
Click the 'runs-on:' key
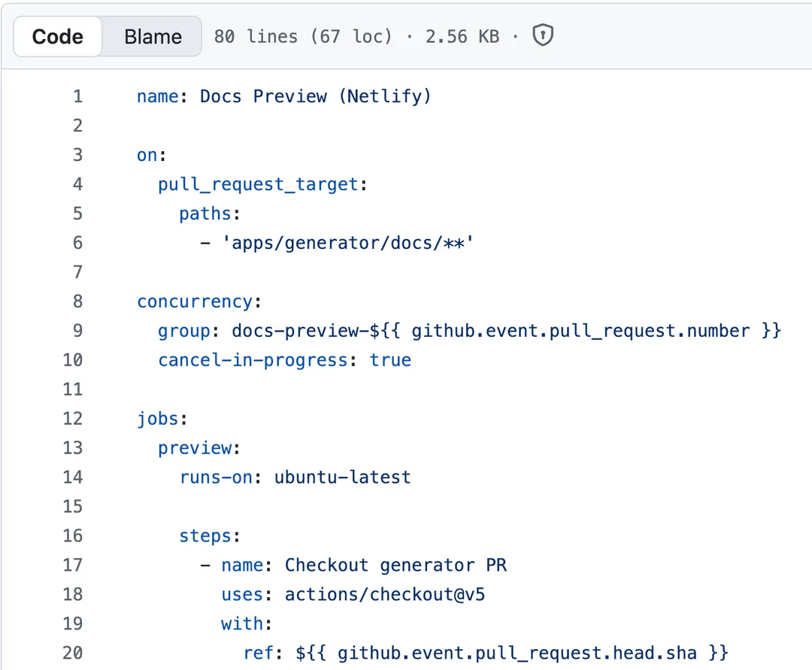[x=220, y=477]
